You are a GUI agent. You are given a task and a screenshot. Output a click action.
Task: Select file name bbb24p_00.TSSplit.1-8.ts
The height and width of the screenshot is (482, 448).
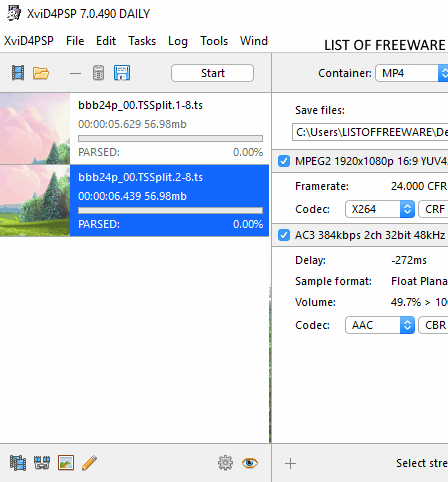click(140, 105)
